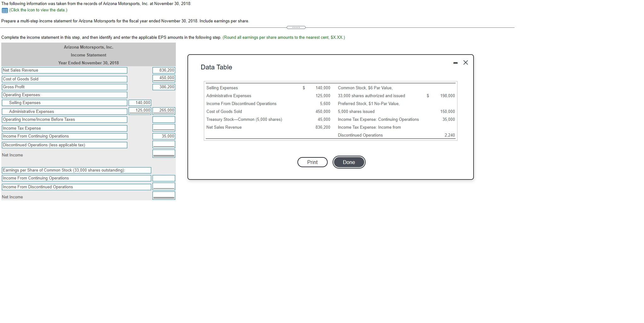Screen dimensions: 644x323
Task: Select the Cost of Goods Sold label field
Action: pos(65,79)
